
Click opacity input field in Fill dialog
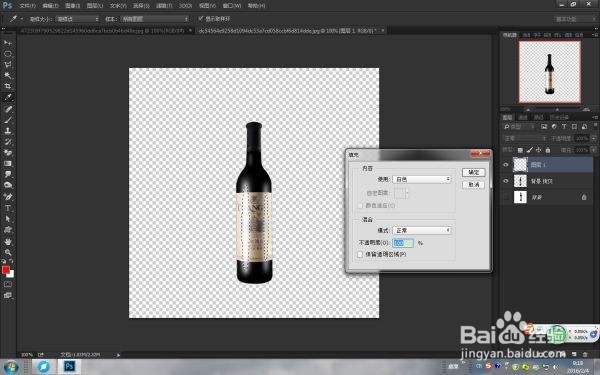(x=403, y=243)
